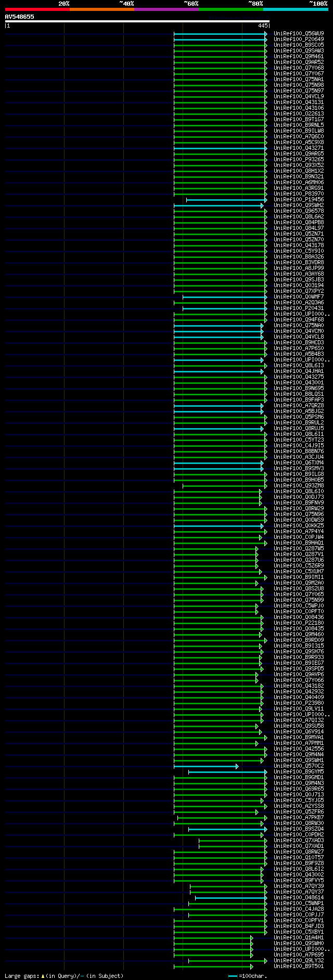Click the green ~80% identity legend segment
Image resolution: width=333 pixels, height=980 pixels.
(231, 9)
